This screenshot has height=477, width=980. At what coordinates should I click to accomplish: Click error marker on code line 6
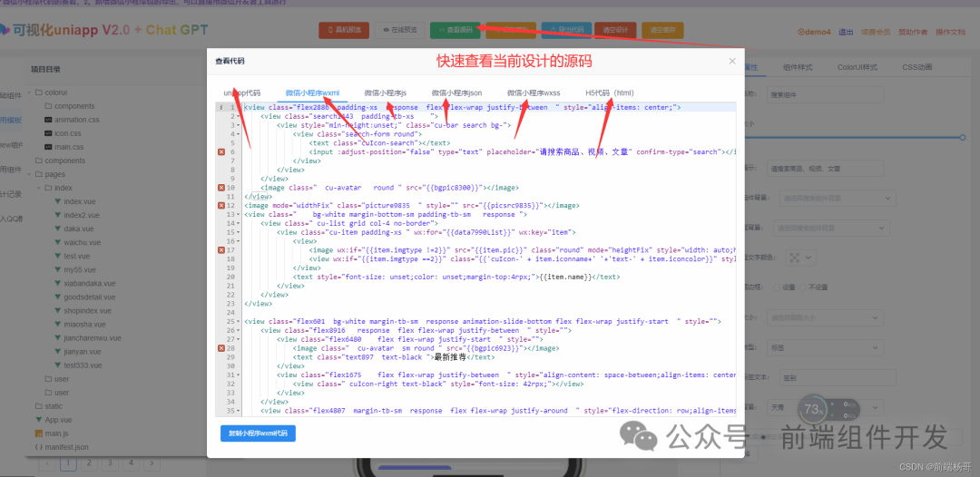[x=221, y=151]
